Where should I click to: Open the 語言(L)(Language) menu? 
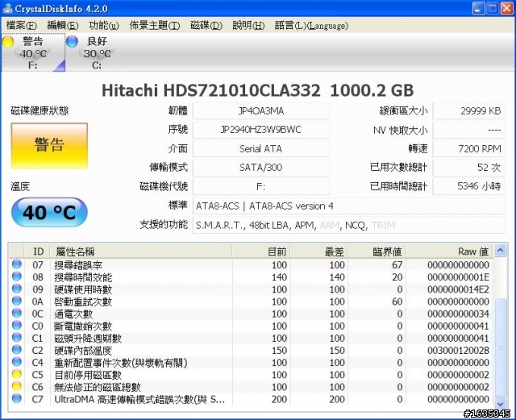point(311,25)
